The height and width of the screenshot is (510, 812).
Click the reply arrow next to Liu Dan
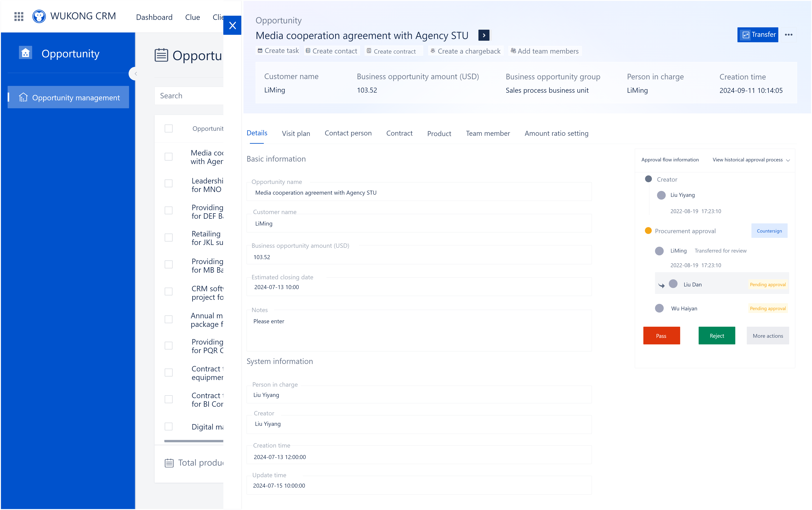[661, 286]
